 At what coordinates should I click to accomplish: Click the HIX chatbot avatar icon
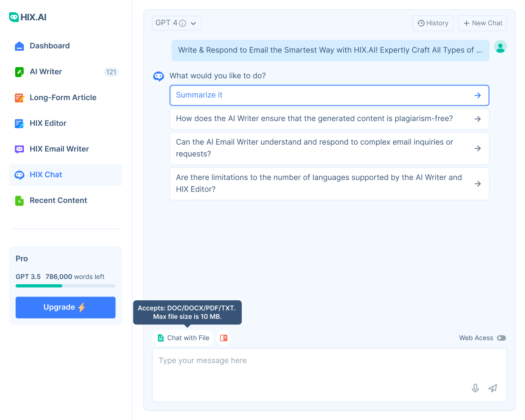(158, 77)
